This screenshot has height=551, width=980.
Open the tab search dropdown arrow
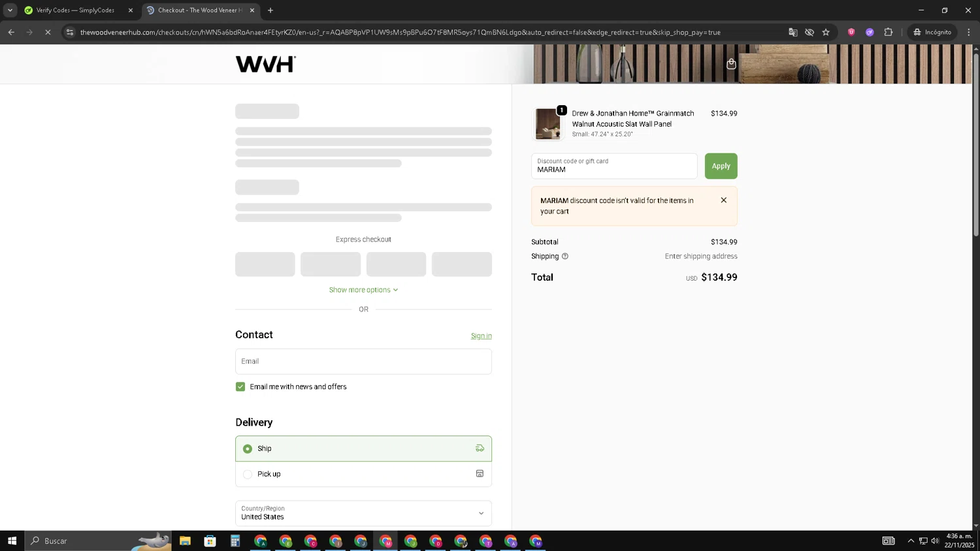click(x=10, y=10)
